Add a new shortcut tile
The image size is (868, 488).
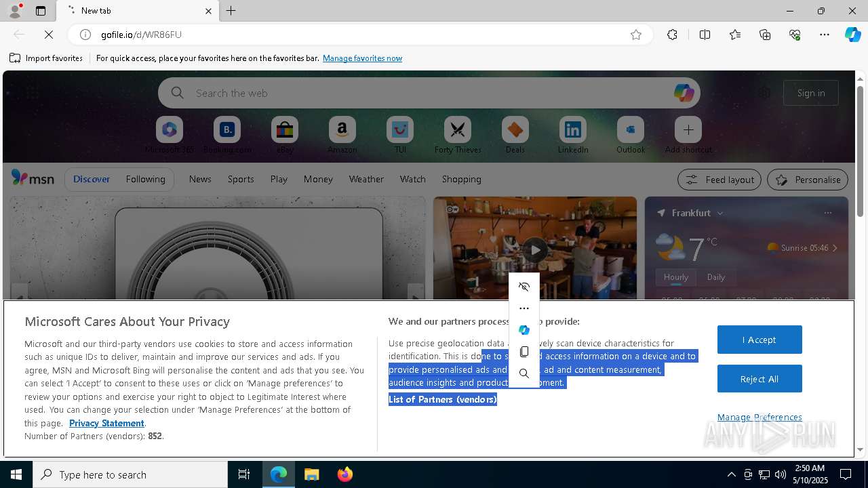pos(688,135)
